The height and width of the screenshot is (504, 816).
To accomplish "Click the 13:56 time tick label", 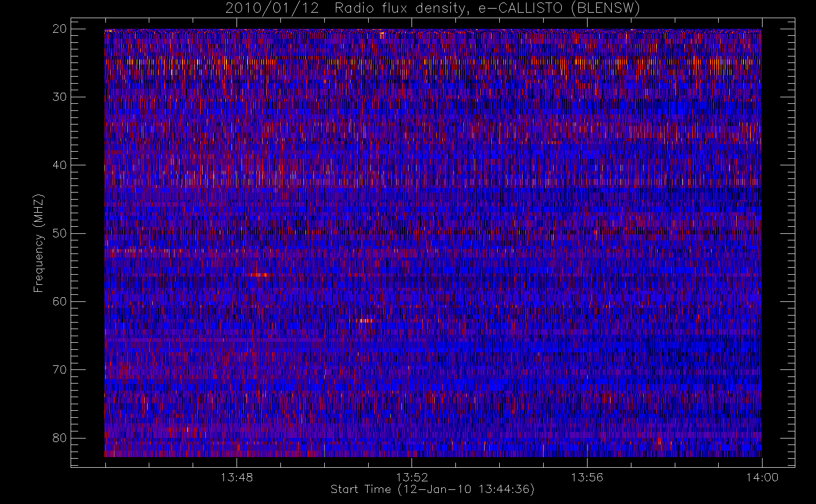I will [x=587, y=477].
